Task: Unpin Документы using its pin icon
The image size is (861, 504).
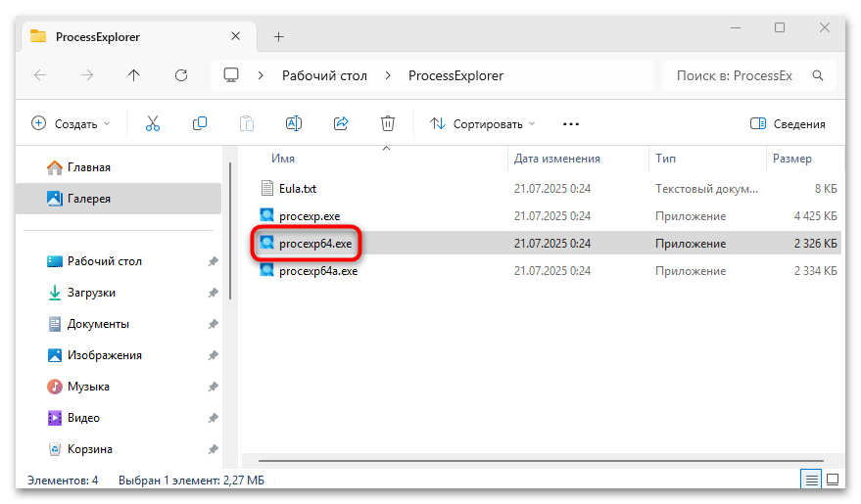Action: click(x=214, y=324)
